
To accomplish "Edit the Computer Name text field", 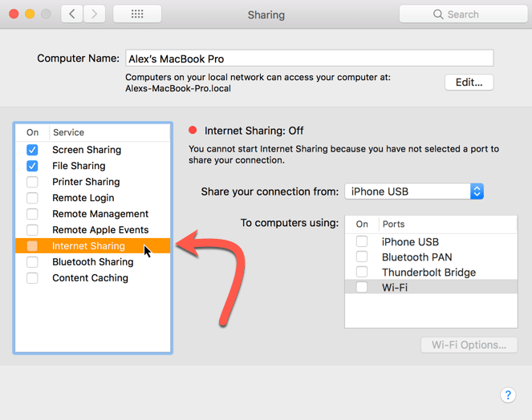I will pos(310,59).
